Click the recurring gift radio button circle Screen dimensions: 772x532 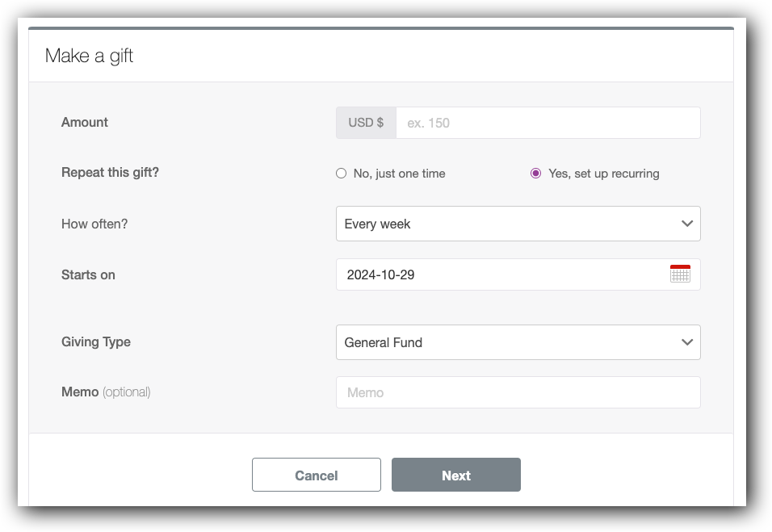tap(535, 173)
